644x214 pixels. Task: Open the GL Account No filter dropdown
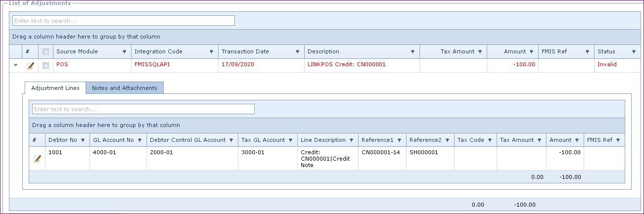pos(139,140)
